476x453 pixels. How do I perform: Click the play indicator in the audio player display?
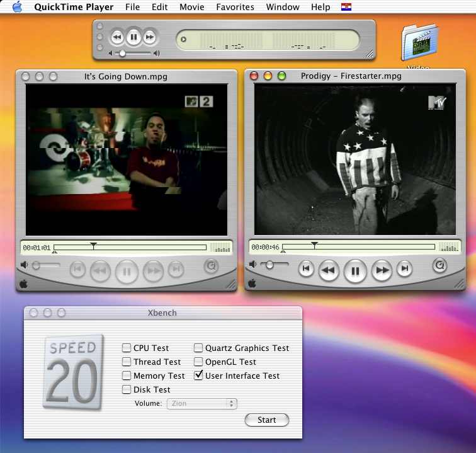point(183,40)
